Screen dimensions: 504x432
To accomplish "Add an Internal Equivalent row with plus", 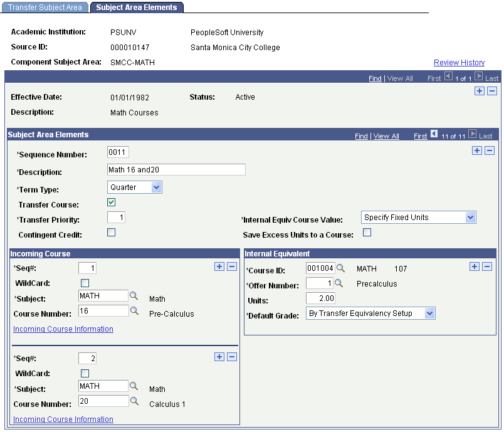I will point(475,266).
